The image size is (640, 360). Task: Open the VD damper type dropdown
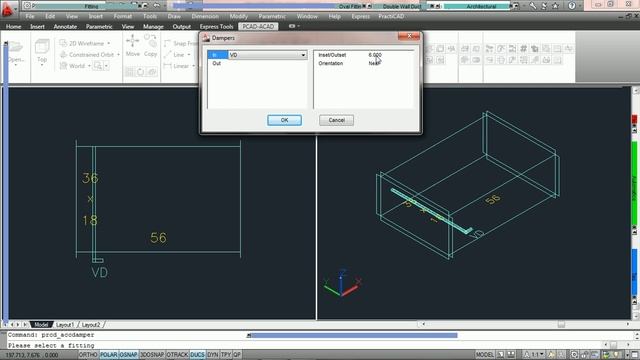click(303, 55)
